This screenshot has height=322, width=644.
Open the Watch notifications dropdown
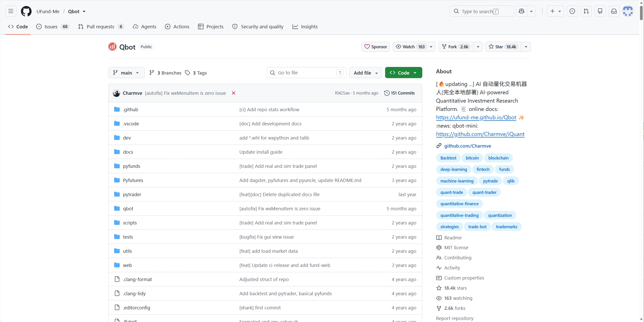point(414,47)
